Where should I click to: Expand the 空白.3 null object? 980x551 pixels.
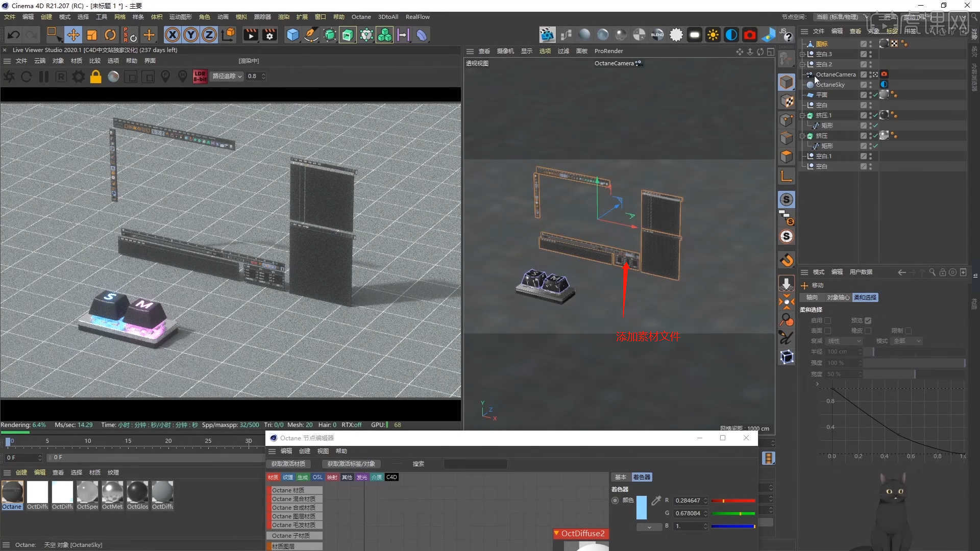click(x=802, y=54)
